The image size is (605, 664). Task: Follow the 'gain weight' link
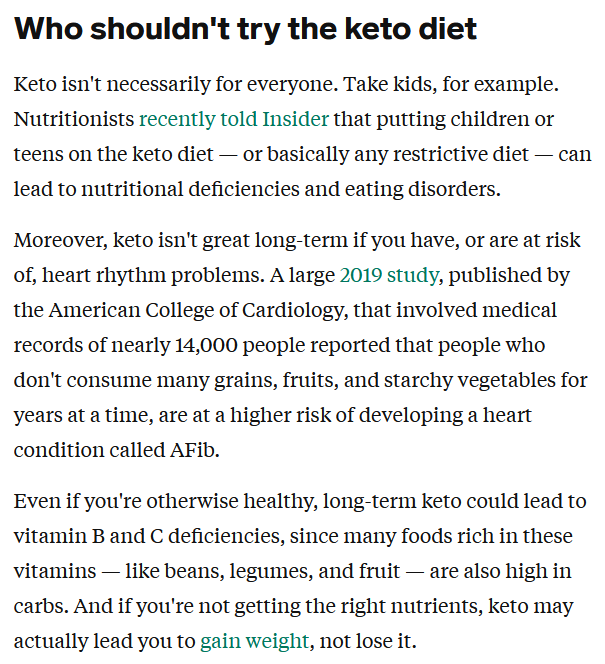coord(254,641)
